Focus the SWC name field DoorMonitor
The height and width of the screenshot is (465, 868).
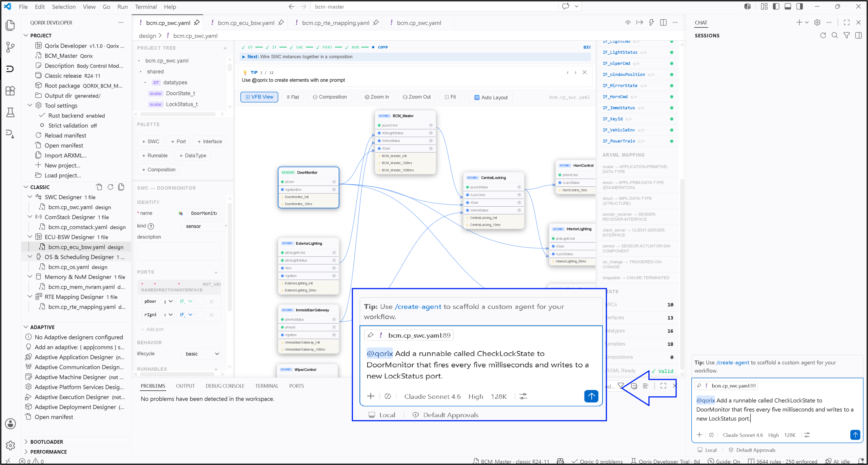pos(204,213)
